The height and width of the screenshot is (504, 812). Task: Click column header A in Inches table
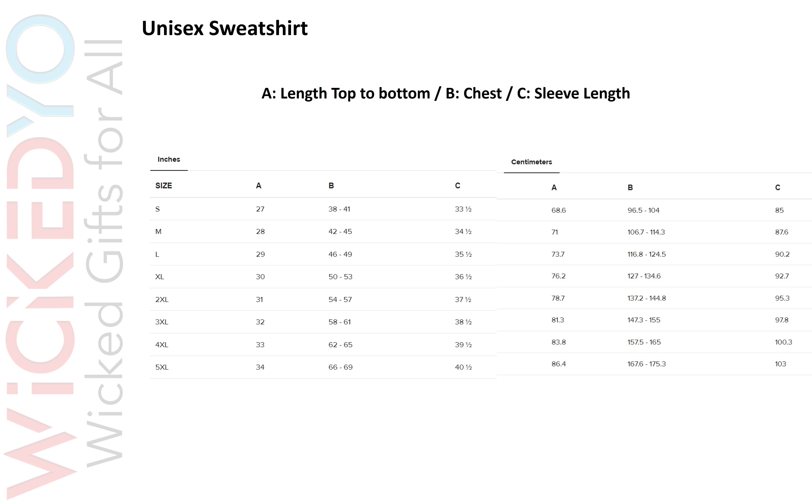click(259, 186)
